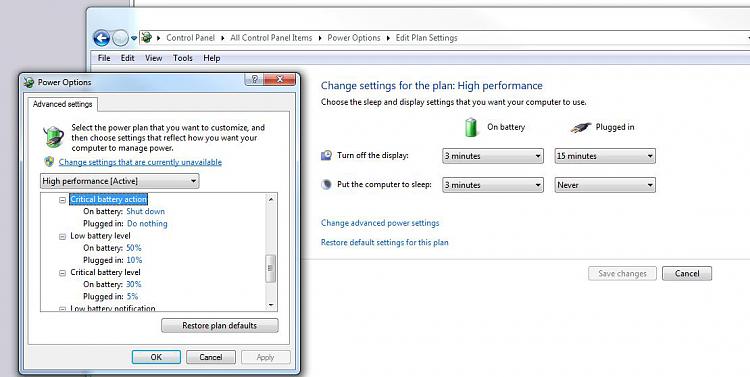
Task: Click Cancel in Edit Plan Settings window
Action: tap(687, 274)
